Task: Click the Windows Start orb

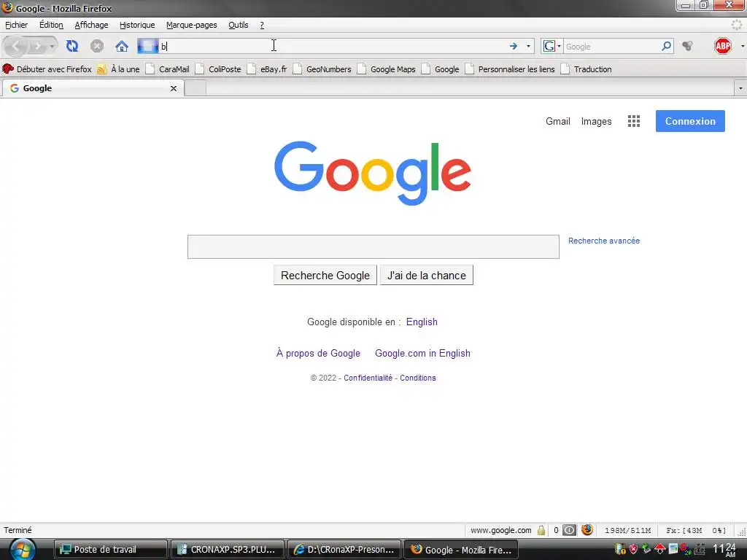Action: 23,549
